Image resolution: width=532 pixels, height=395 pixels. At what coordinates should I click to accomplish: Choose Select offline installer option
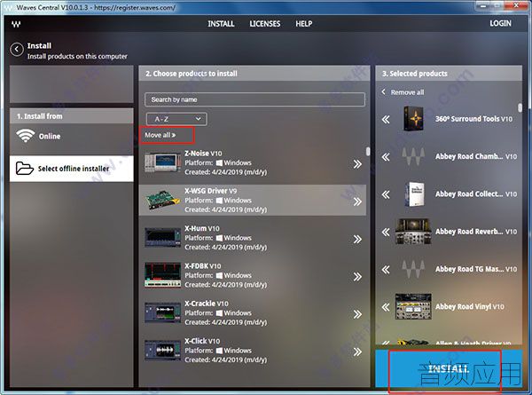pos(72,169)
